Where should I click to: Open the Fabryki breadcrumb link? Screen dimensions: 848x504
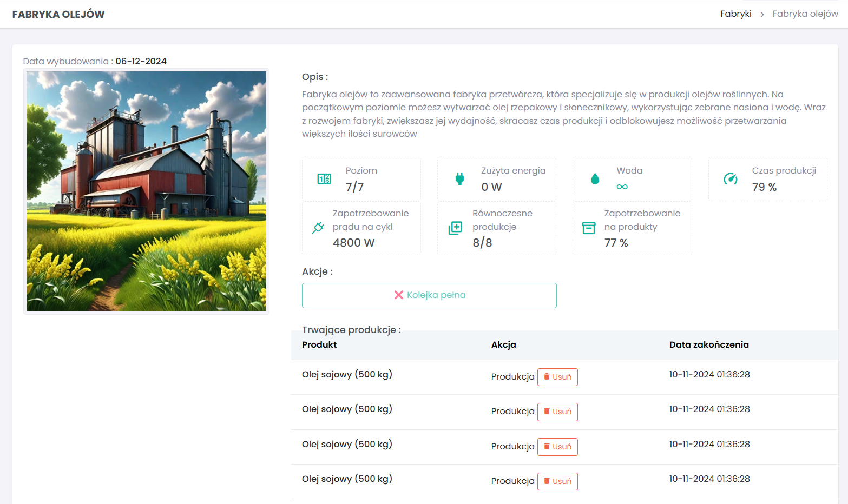tap(735, 14)
